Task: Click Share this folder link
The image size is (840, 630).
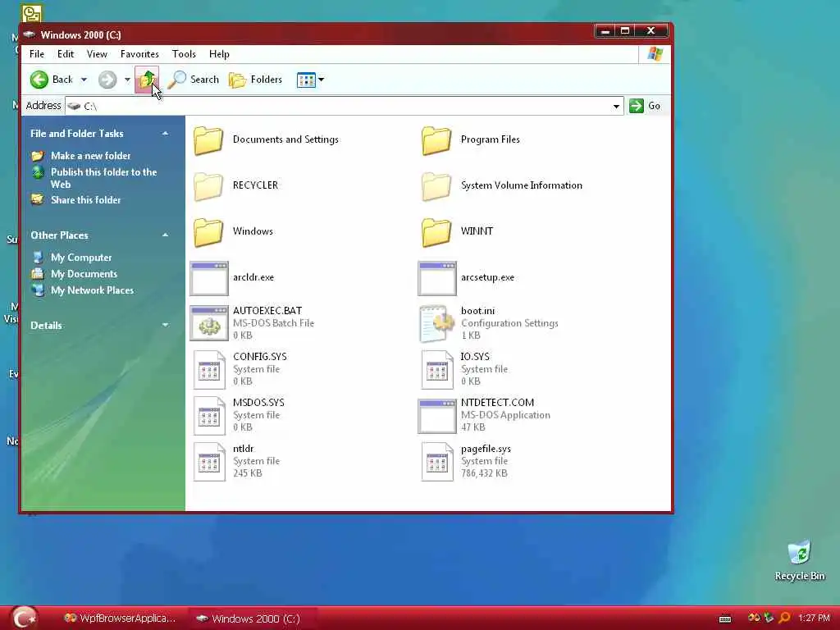Action: 85,200
